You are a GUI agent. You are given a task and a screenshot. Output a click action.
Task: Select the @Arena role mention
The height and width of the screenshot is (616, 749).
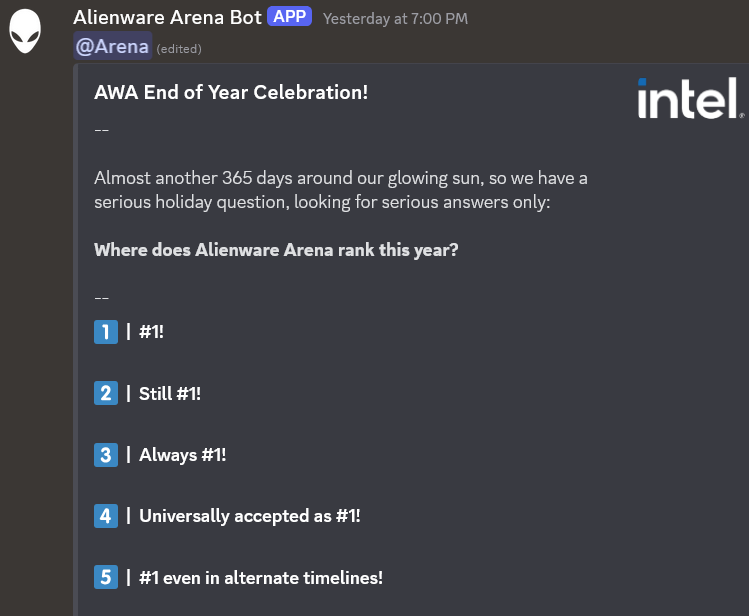pos(113,46)
